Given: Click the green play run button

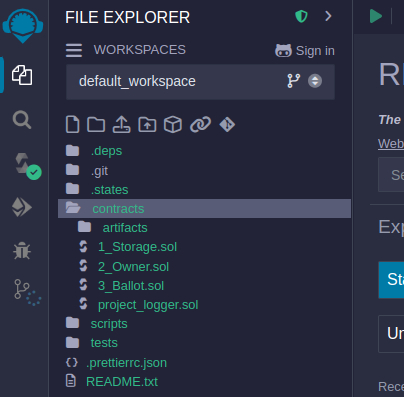Looking at the screenshot, I should 376,16.
